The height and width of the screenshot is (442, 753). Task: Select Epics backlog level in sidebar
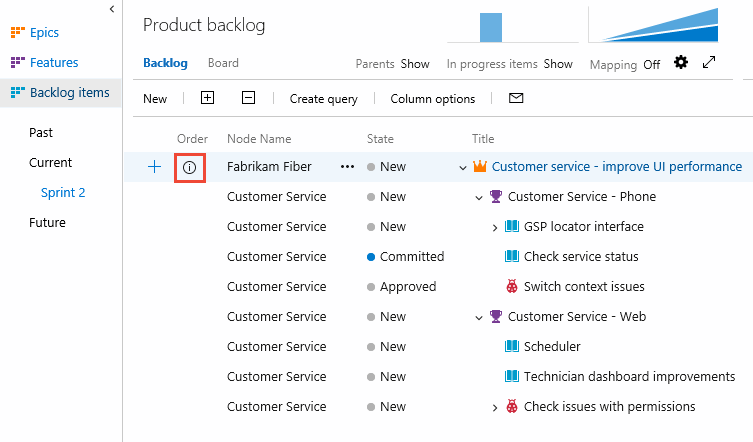(x=44, y=33)
